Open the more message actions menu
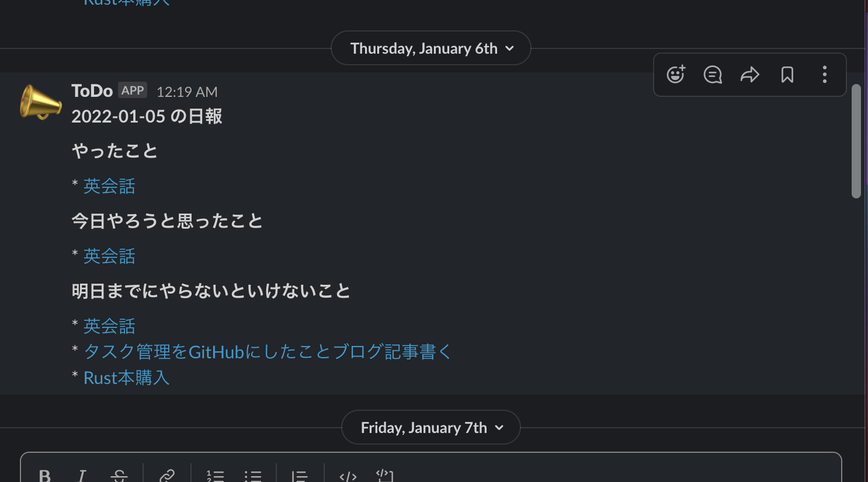 (x=825, y=75)
